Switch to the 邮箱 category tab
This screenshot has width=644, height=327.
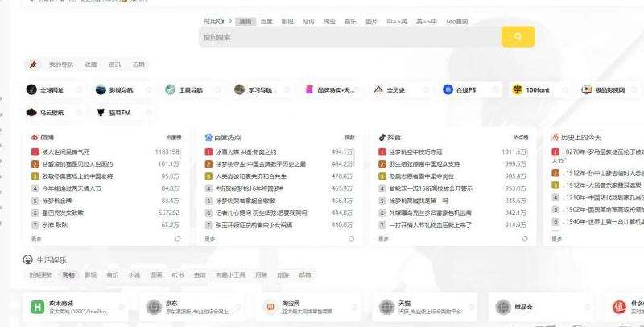click(305, 275)
